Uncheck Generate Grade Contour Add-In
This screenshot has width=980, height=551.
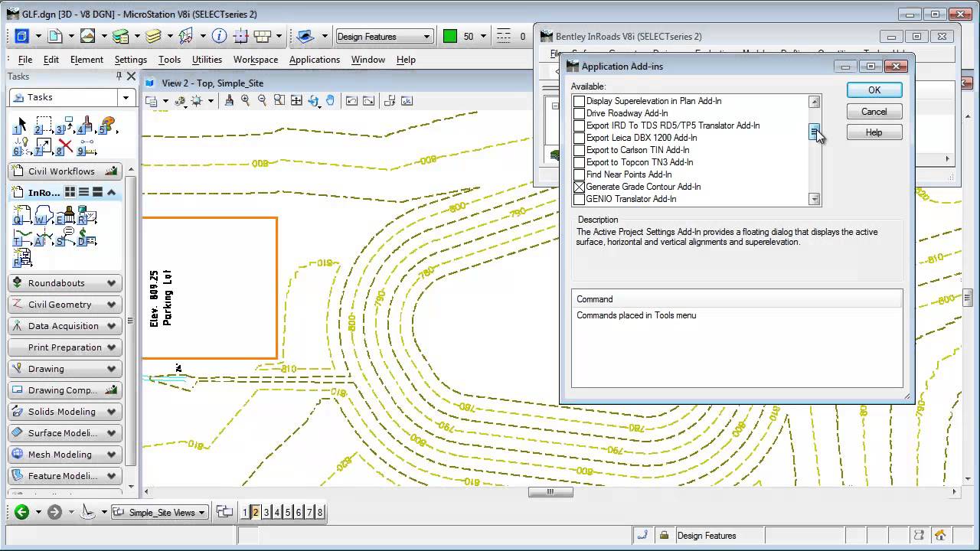[x=580, y=187]
